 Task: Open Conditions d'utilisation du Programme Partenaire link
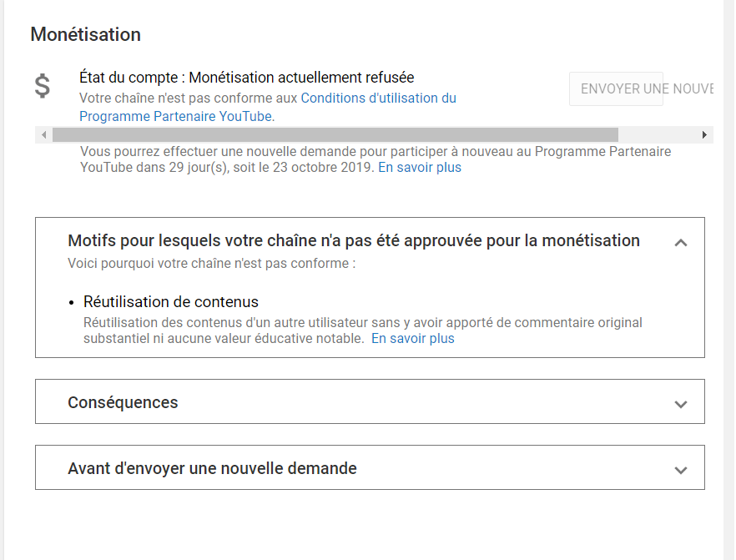[x=268, y=107]
